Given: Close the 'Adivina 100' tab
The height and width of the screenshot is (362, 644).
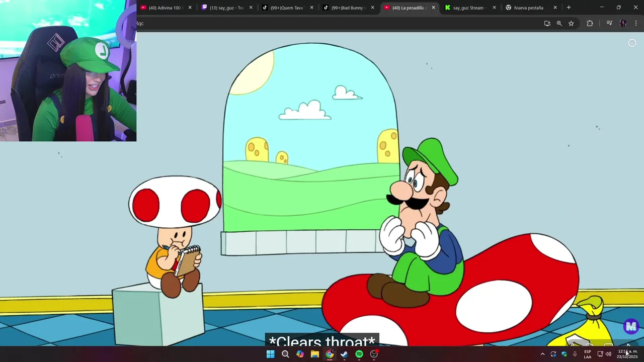Looking at the screenshot, I should coord(190,8).
